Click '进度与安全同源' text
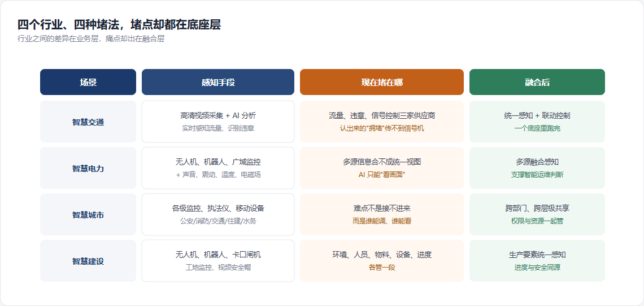 click(537, 268)
